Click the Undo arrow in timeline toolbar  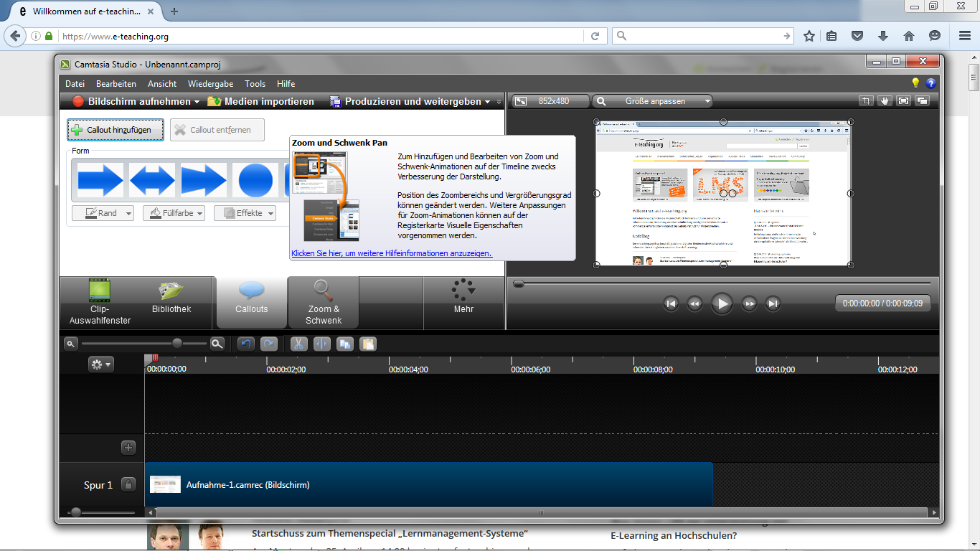click(x=247, y=344)
